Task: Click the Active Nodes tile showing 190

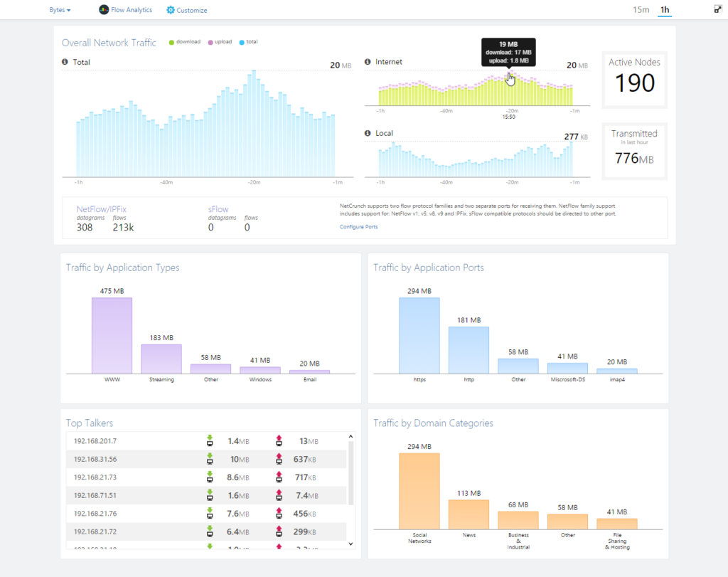Action: click(x=633, y=79)
